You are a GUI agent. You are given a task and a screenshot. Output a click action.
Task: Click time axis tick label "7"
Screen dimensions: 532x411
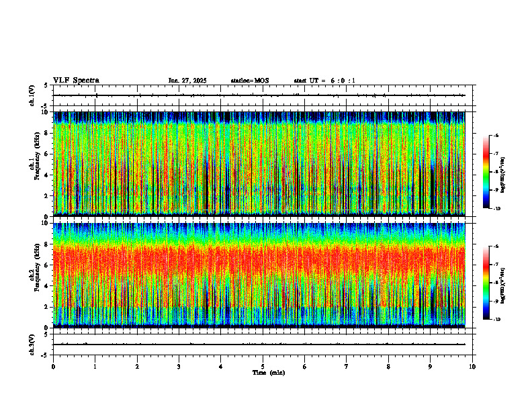click(347, 367)
